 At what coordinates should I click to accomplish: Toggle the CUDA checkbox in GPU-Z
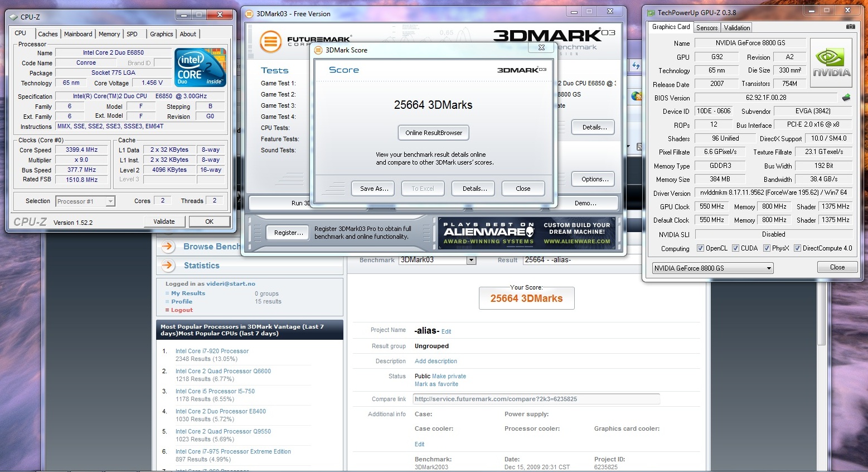click(x=735, y=248)
